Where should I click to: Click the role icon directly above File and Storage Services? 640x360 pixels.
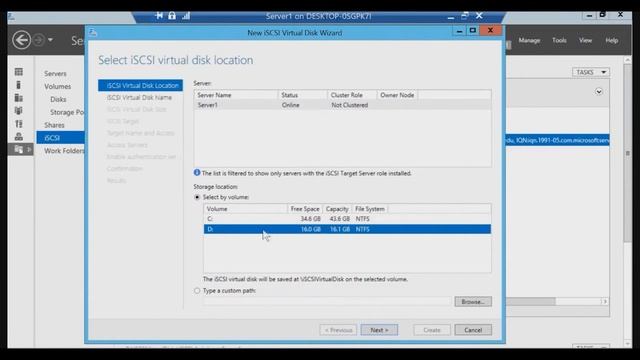click(18, 136)
